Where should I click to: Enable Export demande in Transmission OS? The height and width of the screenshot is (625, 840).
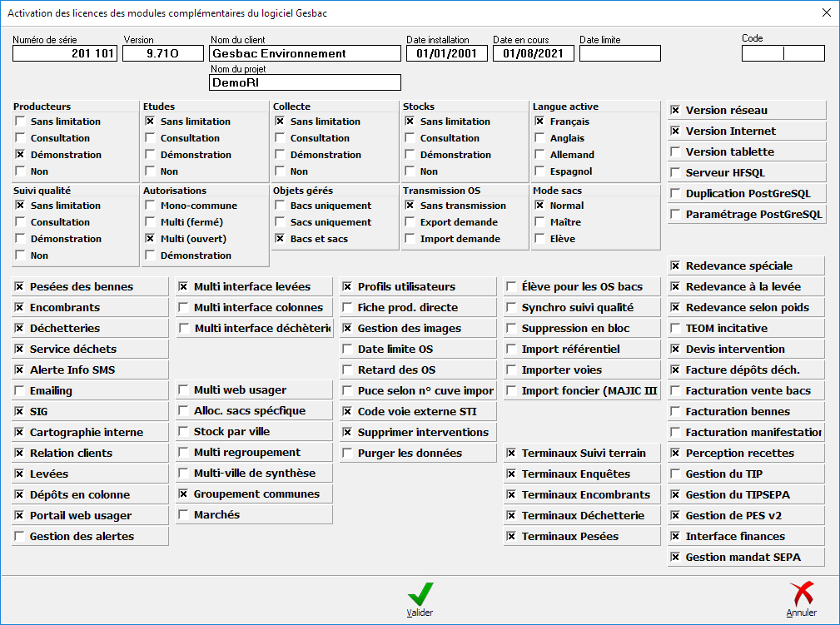(x=410, y=222)
